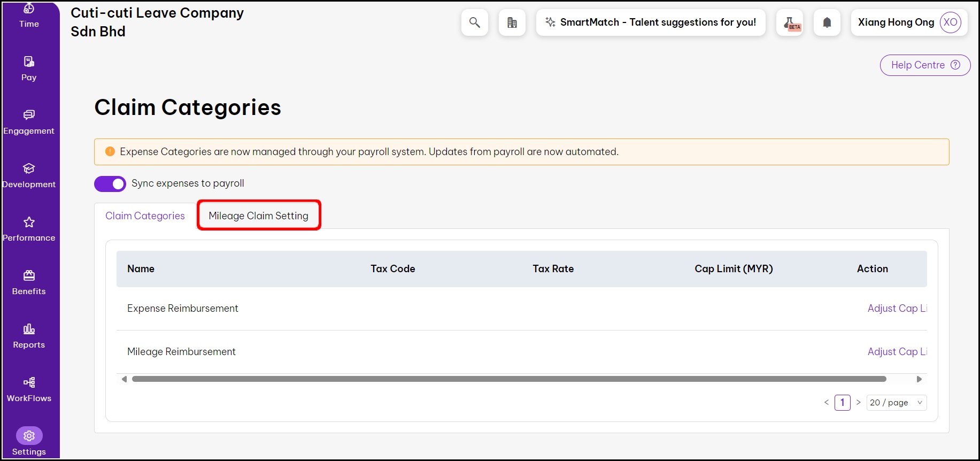Switch to Mileage Claim Setting tab
This screenshot has width=980, height=461.
pyautogui.click(x=258, y=216)
